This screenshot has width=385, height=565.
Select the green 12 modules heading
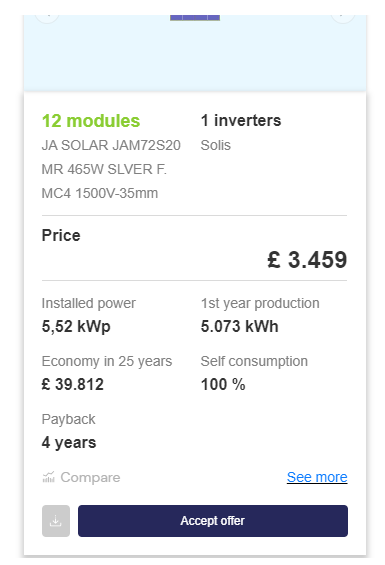click(91, 121)
